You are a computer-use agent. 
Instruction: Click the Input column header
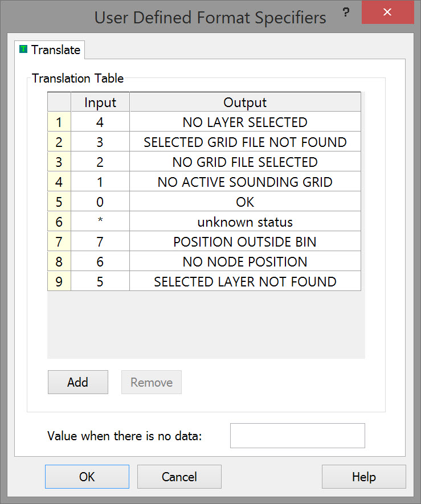coord(100,103)
